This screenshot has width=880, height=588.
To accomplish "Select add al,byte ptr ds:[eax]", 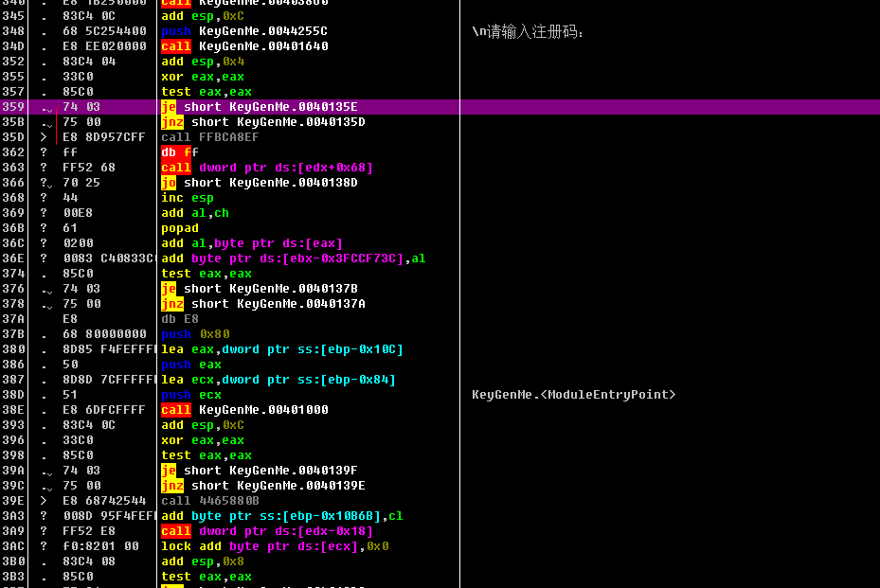I will (x=252, y=243).
